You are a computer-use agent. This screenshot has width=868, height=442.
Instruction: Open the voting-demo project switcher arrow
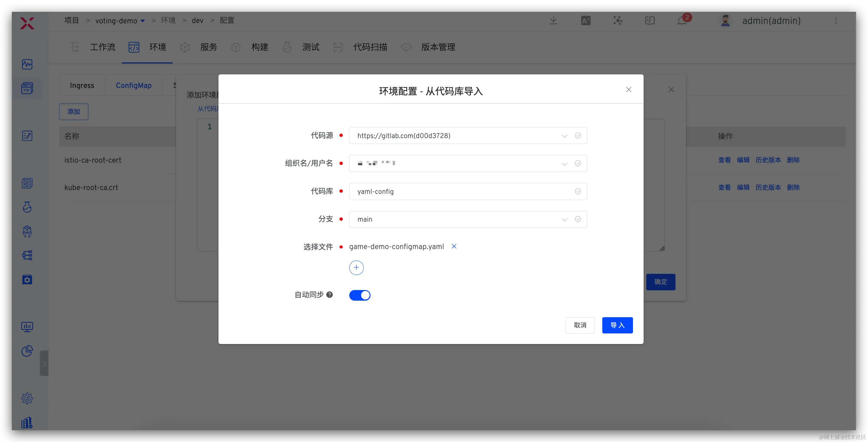[143, 21]
